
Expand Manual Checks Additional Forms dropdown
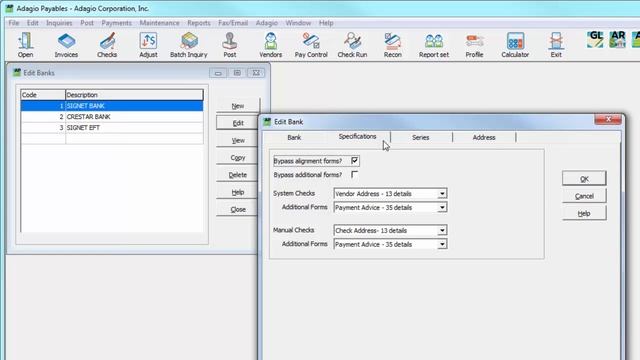point(442,244)
